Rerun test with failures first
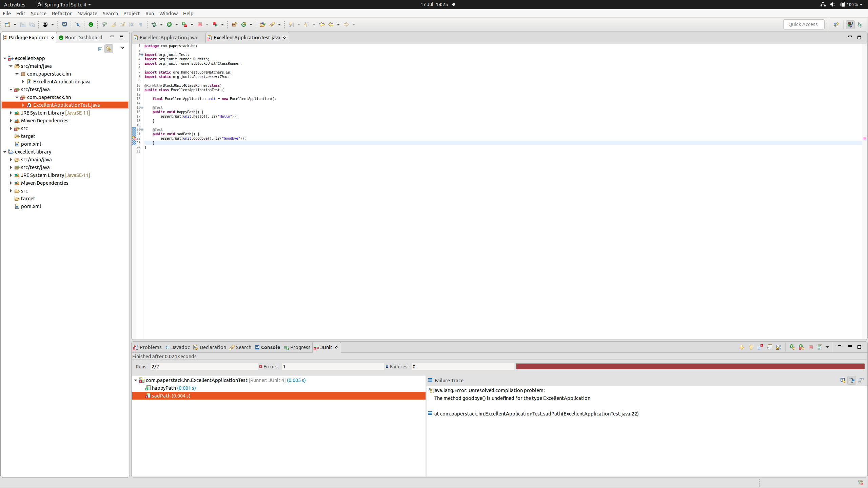The image size is (868, 488). click(801, 347)
